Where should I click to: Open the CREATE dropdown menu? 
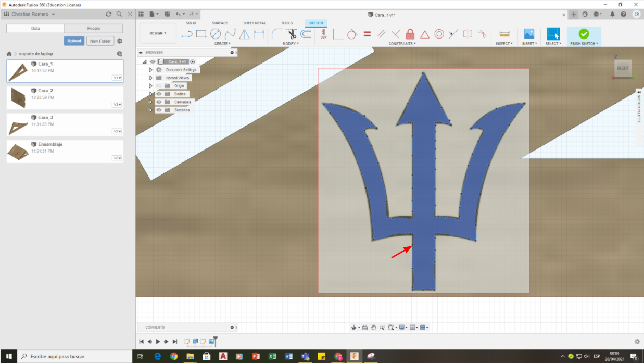222,44
